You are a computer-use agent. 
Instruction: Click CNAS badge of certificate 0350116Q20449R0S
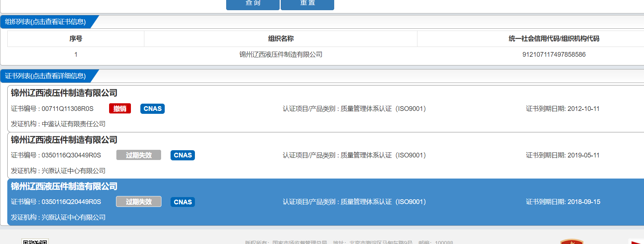[x=183, y=202]
